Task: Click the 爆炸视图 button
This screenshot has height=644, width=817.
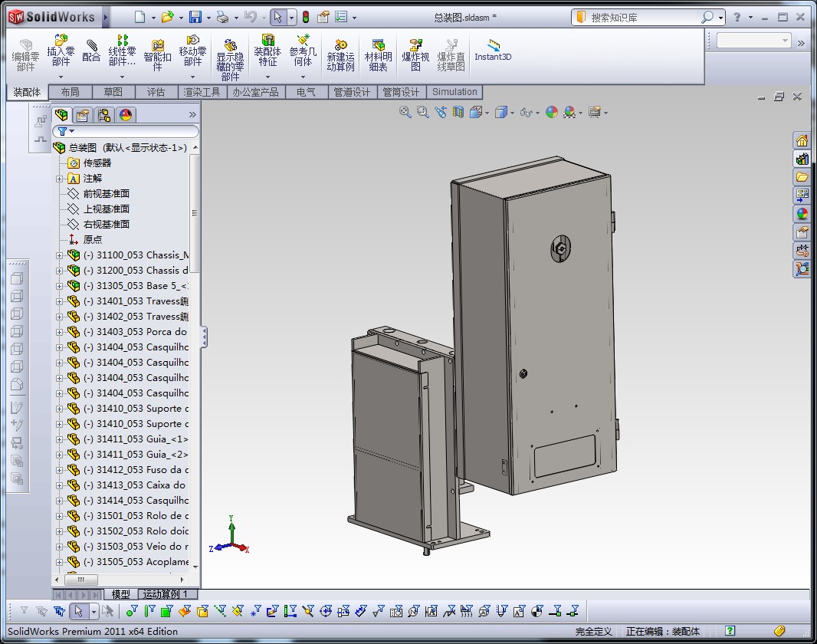Action: [x=415, y=54]
